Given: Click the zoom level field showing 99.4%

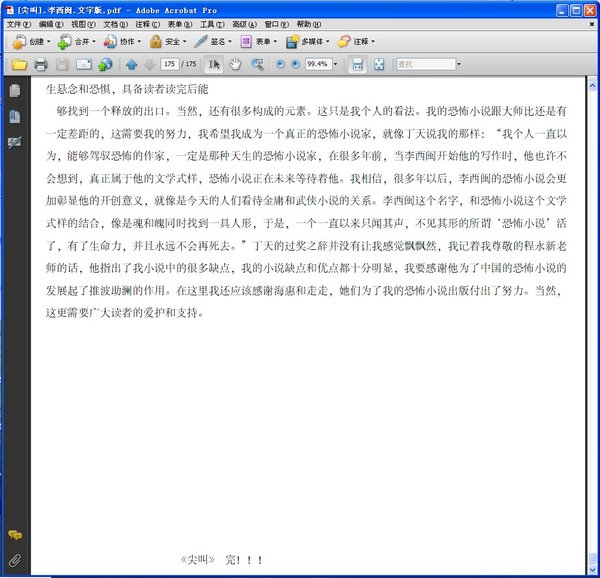Looking at the screenshot, I should (318, 64).
